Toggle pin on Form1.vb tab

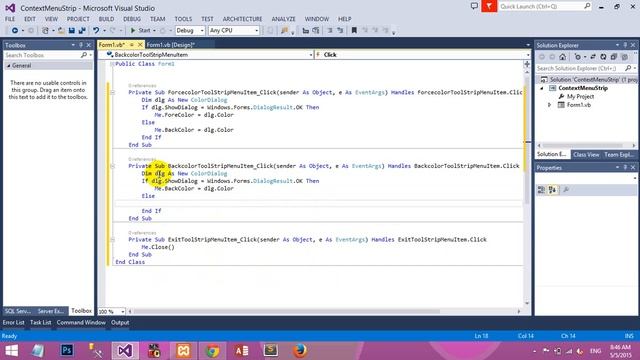click(x=132, y=45)
